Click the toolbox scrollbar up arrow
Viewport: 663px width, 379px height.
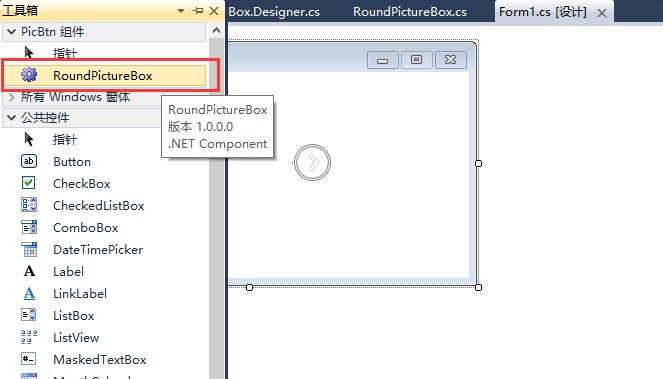216,30
